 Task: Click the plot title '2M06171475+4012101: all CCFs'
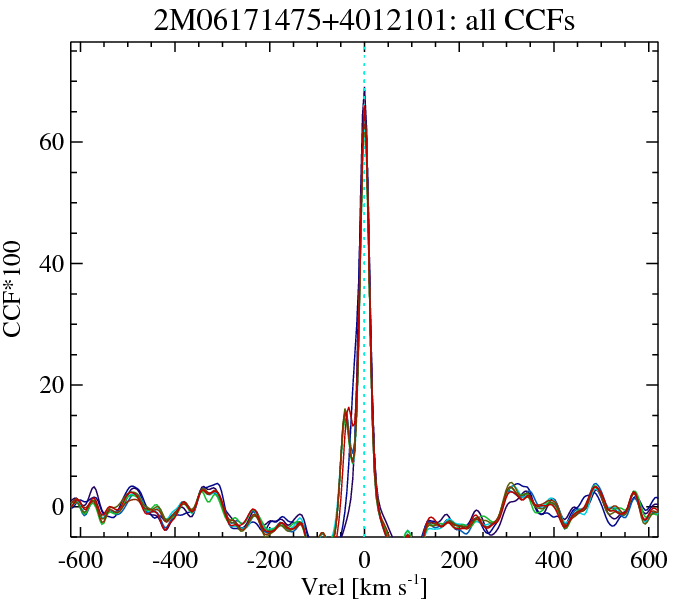click(363, 20)
